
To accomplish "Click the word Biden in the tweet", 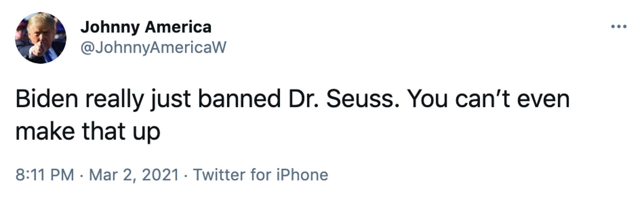I will pos(47,99).
